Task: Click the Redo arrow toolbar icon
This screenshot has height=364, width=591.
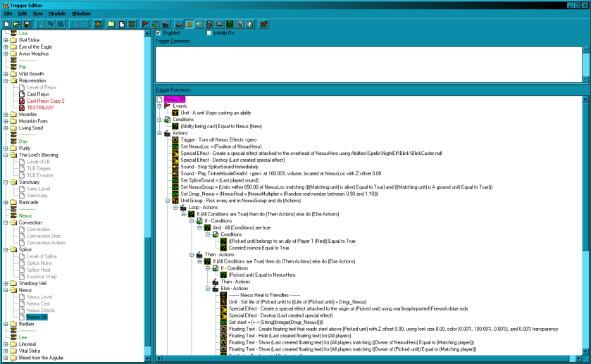Action: tap(85, 24)
